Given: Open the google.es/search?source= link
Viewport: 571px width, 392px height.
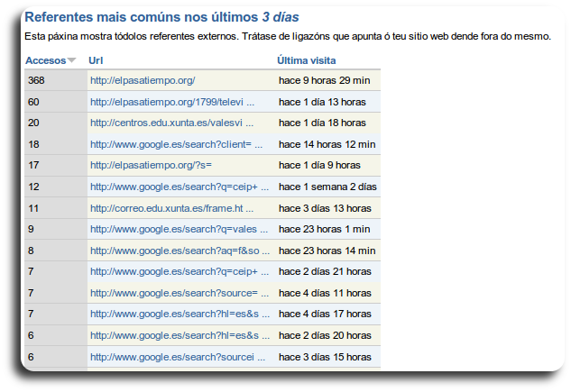Looking at the screenshot, I should coord(180,293).
